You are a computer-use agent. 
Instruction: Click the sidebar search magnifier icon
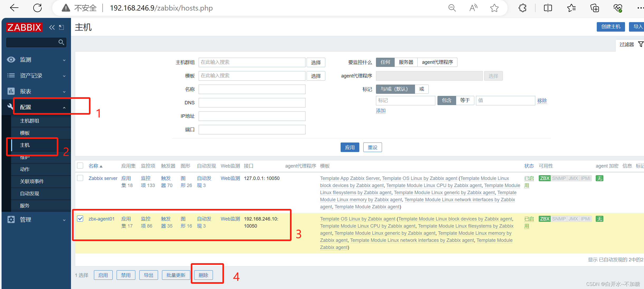pos(61,42)
